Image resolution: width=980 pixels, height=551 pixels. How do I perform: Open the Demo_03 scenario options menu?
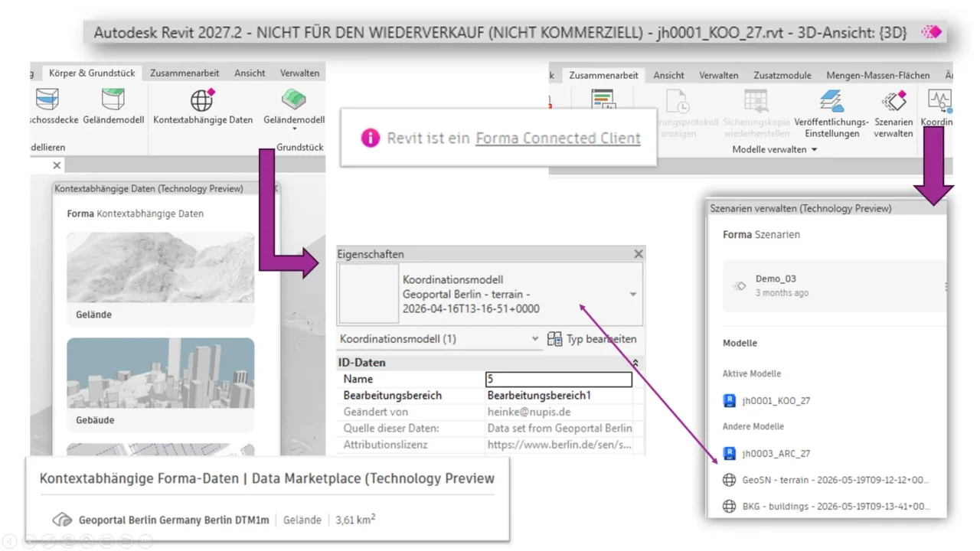945,286
